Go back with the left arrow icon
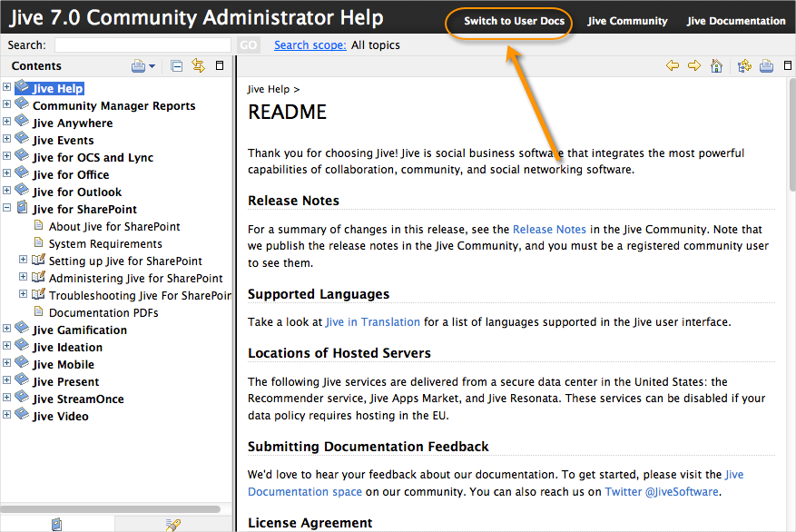796x532 pixels. pyautogui.click(x=673, y=65)
